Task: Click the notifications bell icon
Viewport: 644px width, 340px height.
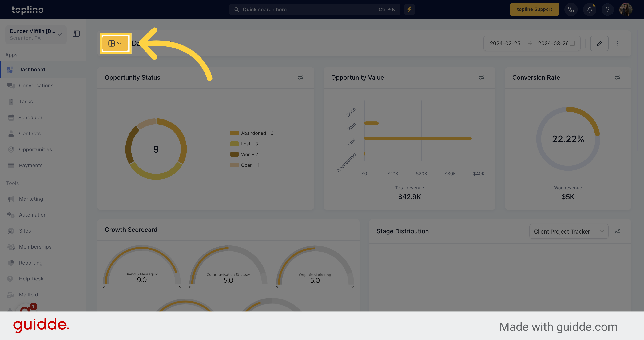Action: pos(590,9)
